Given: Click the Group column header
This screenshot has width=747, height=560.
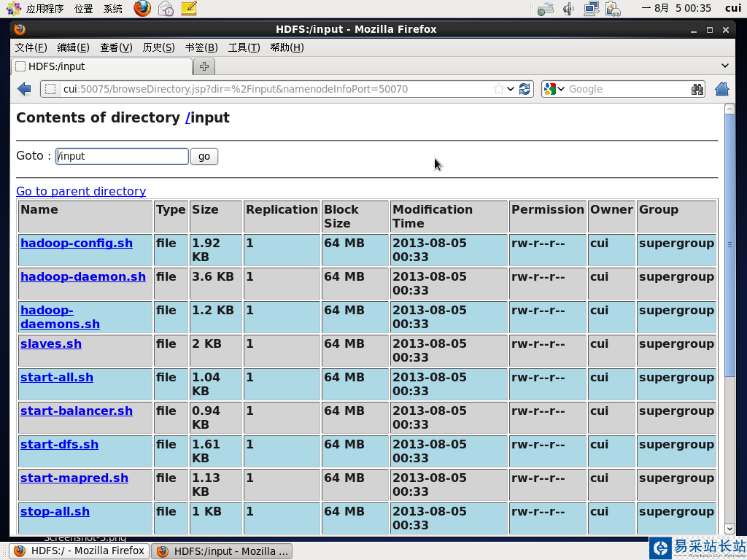Looking at the screenshot, I should pos(676,217).
